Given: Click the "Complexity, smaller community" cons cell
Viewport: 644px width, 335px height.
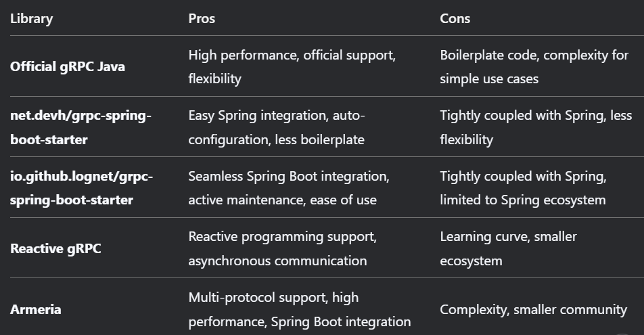Looking at the screenshot, I should click(533, 309).
